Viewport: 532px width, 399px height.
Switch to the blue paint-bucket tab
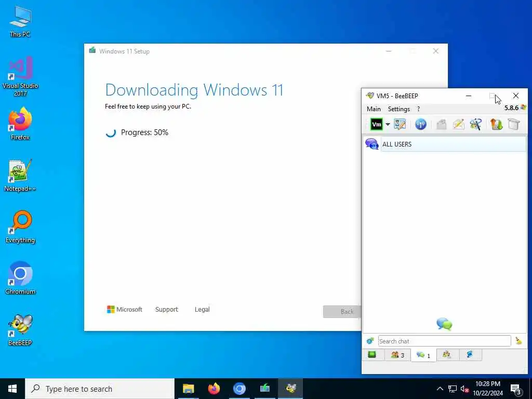click(470, 355)
